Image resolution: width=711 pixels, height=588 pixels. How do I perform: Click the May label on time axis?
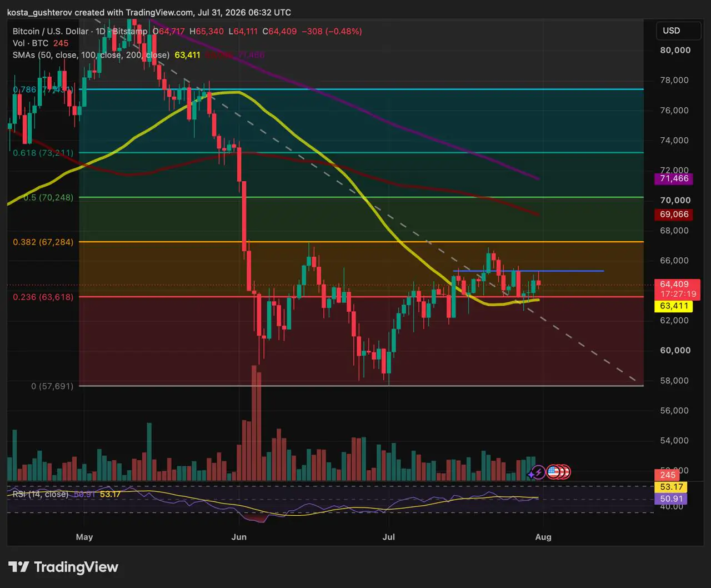click(84, 537)
